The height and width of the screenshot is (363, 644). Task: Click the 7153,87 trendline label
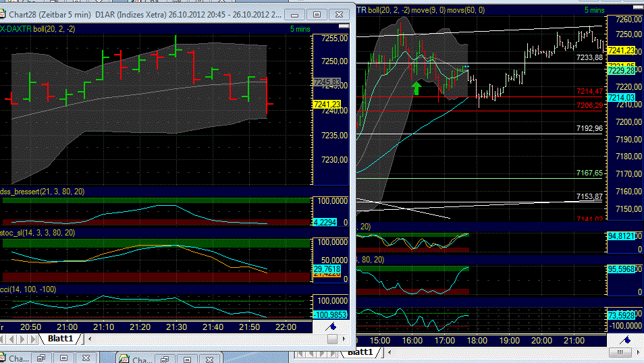[x=589, y=196]
